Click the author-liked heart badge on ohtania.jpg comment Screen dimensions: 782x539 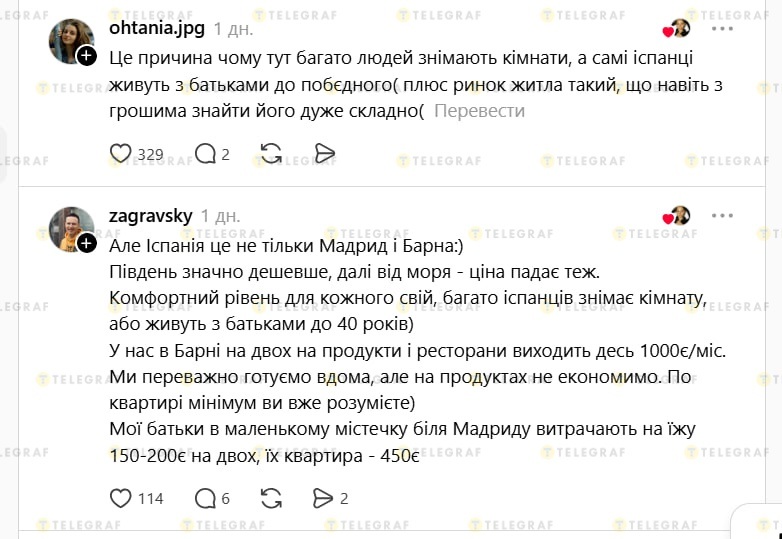[x=677, y=28]
